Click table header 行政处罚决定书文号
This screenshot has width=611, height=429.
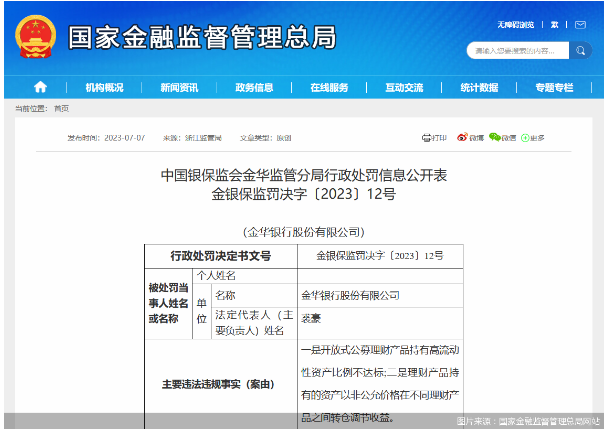coord(221,256)
